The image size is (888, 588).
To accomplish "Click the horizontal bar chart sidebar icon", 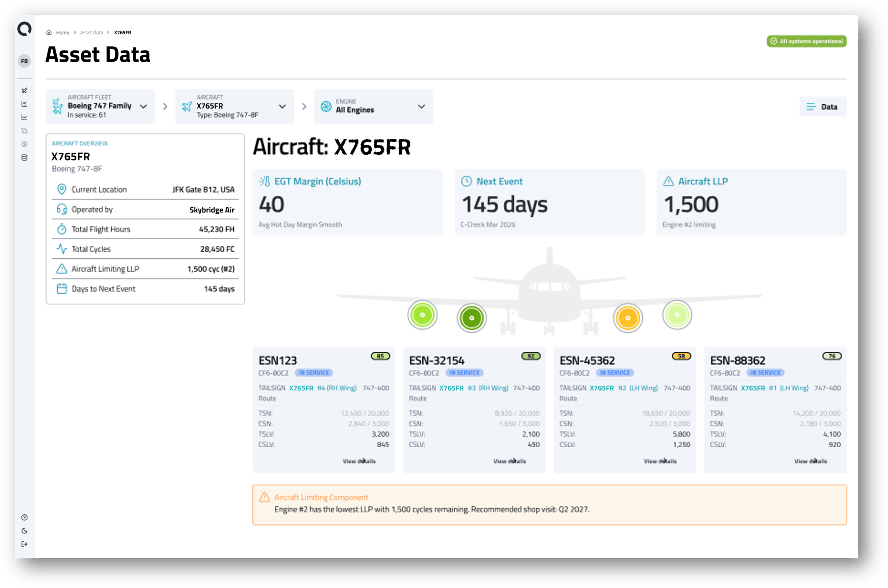I will [24, 104].
